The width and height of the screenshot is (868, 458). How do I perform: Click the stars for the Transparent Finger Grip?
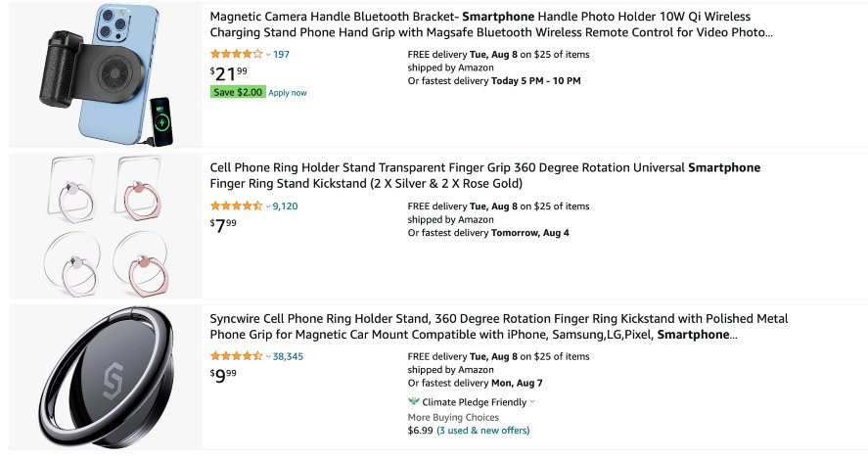[x=236, y=206]
